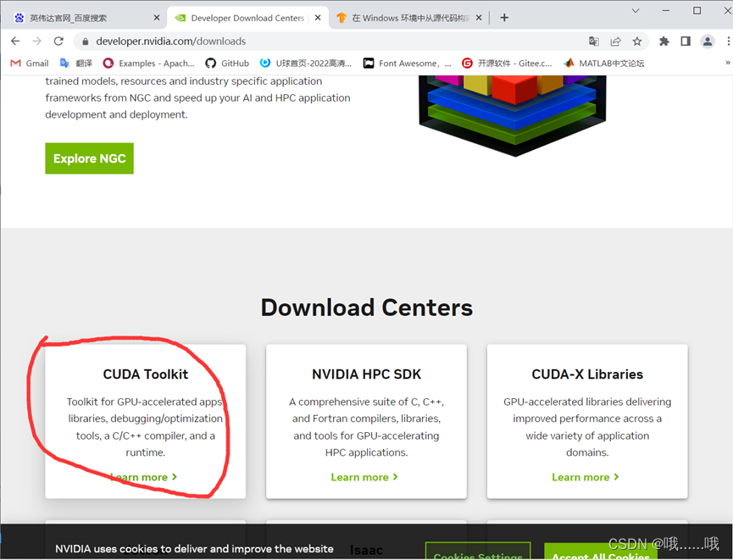Click the NGC cube illustration

click(513, 115)
